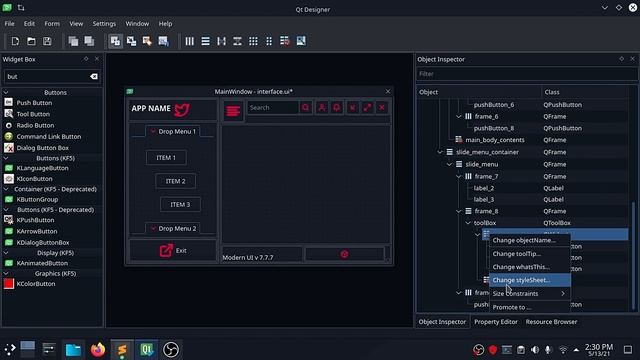Image resolution: width=640 pixels, height=360 pixels.
Task: Open the Settings menu
Action: pyautogui.click(x=104, y=24)
